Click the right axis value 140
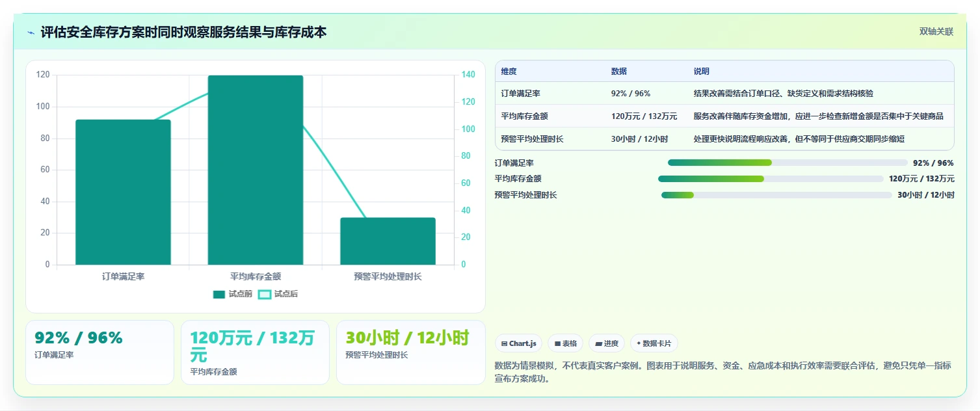The image size is (980, 411). coord(468,75)
